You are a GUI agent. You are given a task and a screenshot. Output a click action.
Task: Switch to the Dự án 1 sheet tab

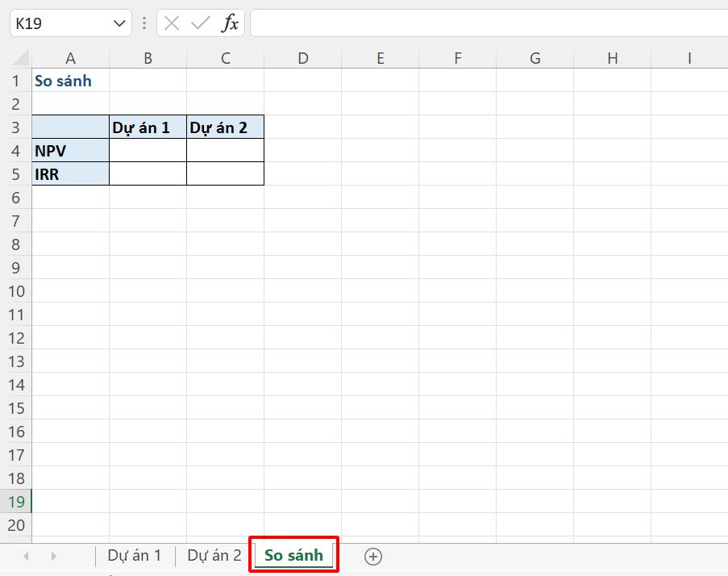(135, 556)
